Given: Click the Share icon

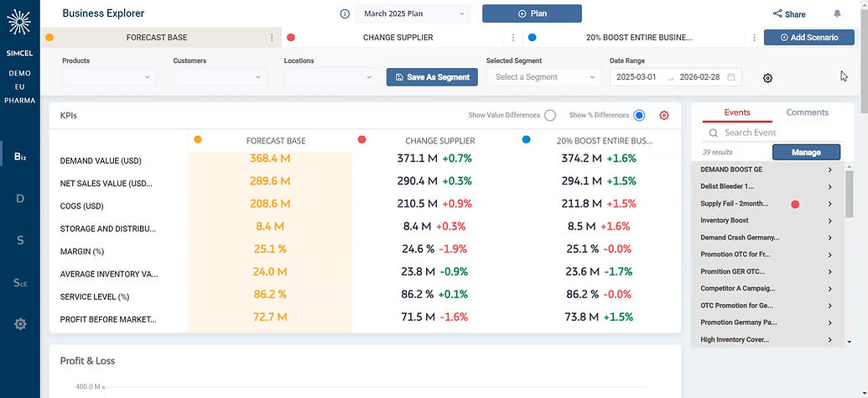Looking at the screenshot, I should coord(777,14).
